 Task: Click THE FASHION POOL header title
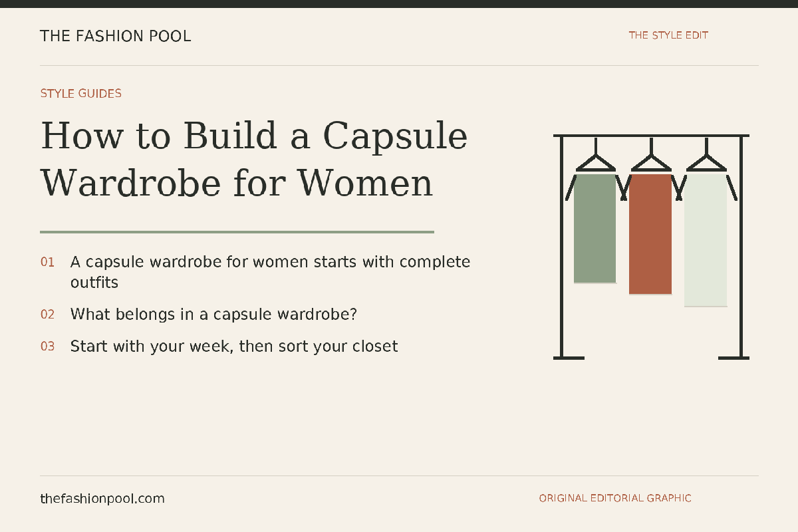(x=116, y=36)
